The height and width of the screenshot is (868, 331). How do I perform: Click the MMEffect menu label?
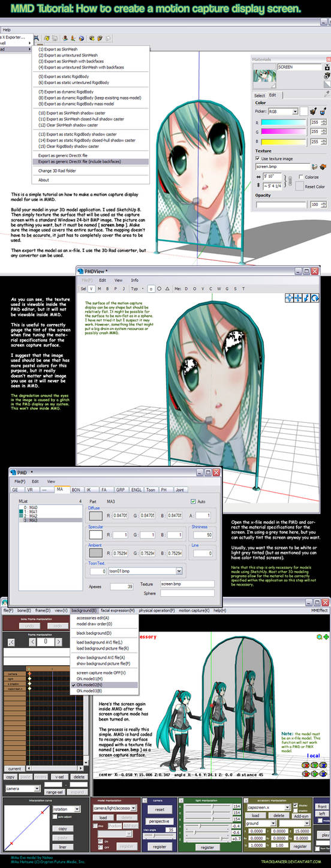click(320, 610)
